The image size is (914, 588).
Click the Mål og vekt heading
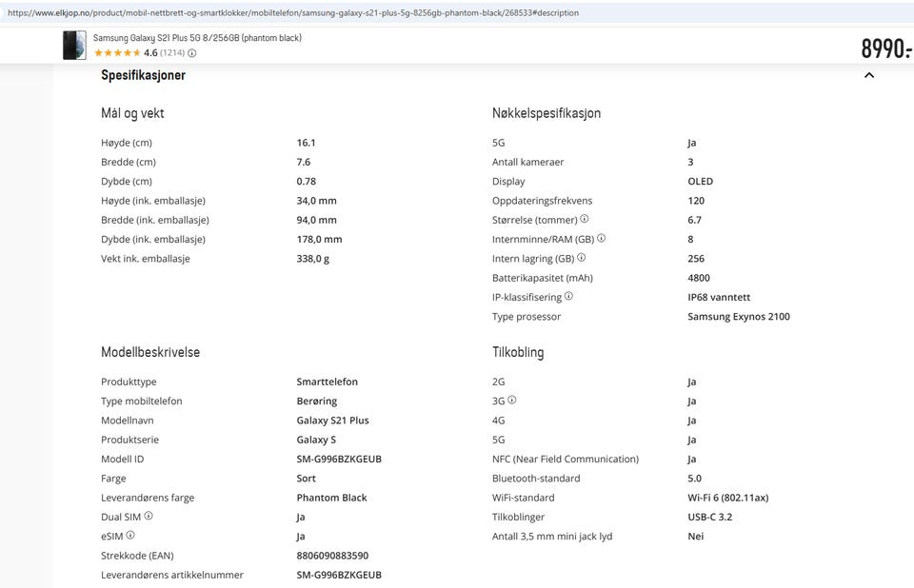132,113
